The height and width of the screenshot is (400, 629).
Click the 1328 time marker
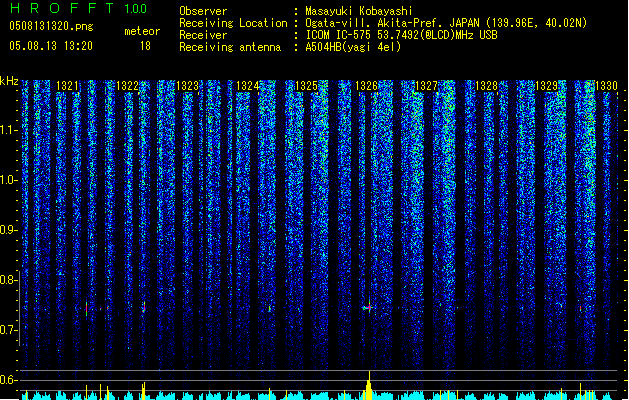486,86
